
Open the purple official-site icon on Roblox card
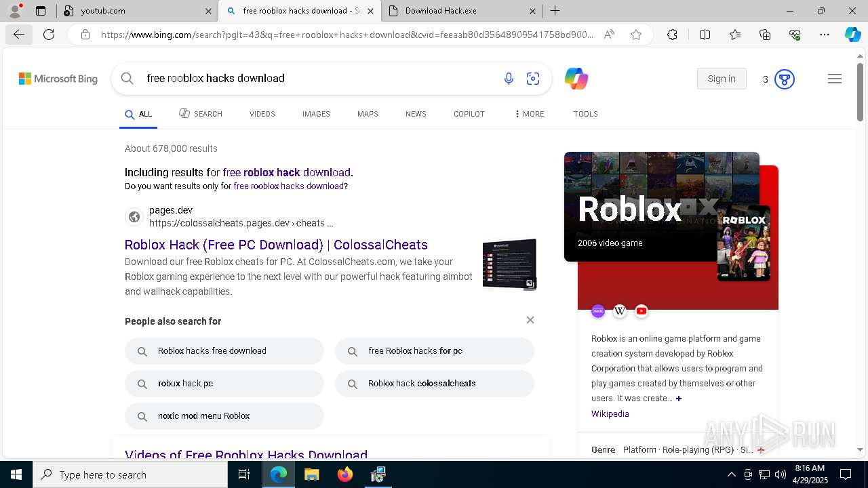point(598,311)
